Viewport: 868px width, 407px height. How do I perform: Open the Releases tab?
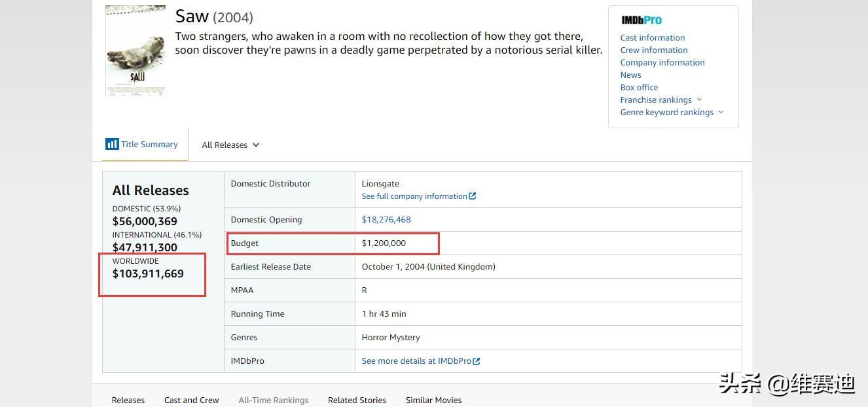[x=128, y=400]
